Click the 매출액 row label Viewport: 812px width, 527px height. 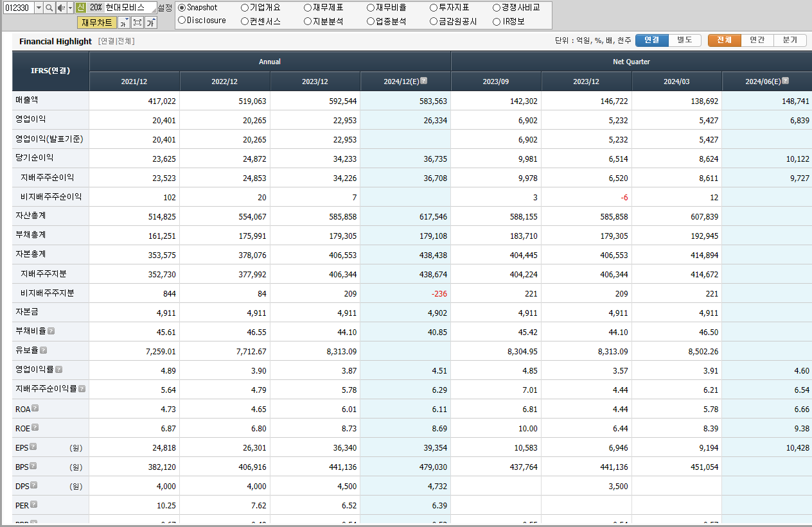pyautogui.click(x=27, y=100)
